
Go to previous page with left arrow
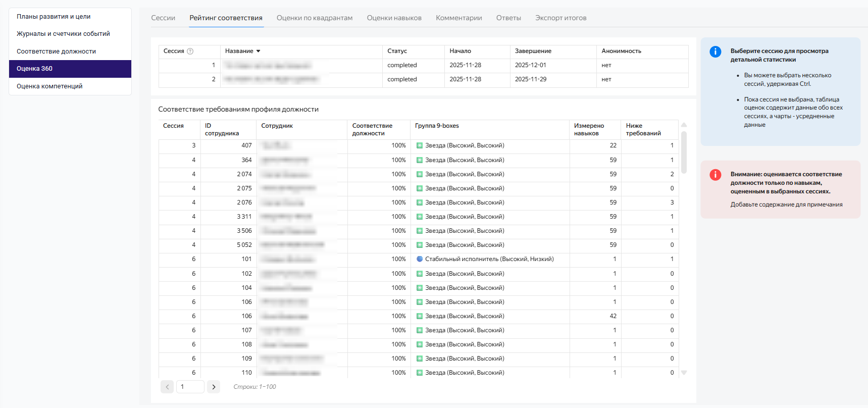[x=167, y=387]
